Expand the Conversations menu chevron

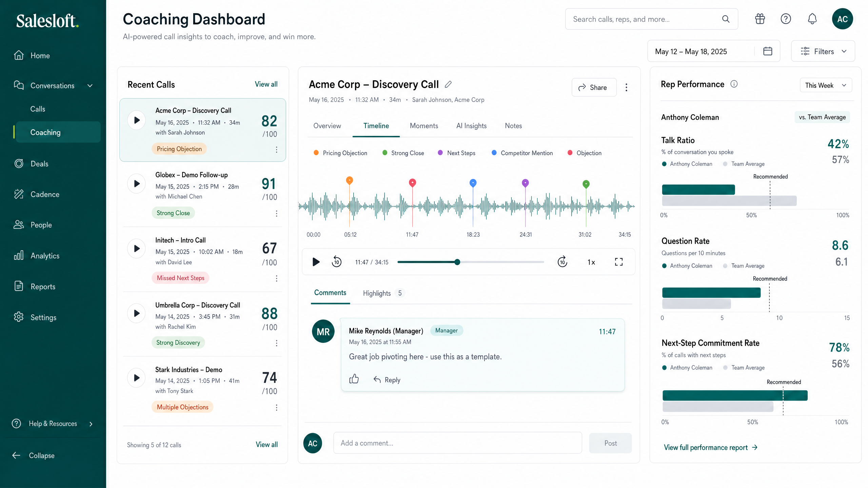90,86
